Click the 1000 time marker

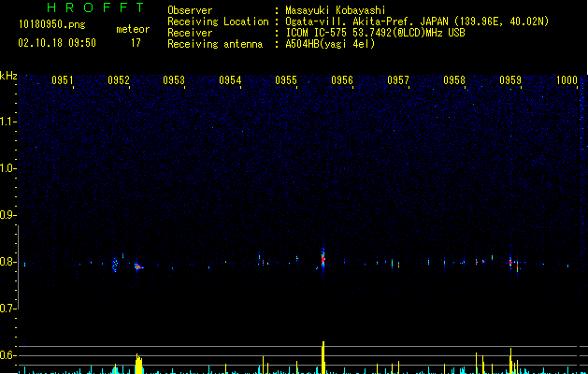point(566,80)
